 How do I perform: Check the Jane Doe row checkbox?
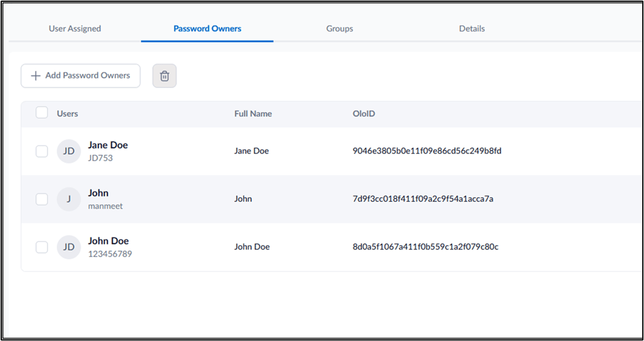pyautogui.click(x=41, y=151)
